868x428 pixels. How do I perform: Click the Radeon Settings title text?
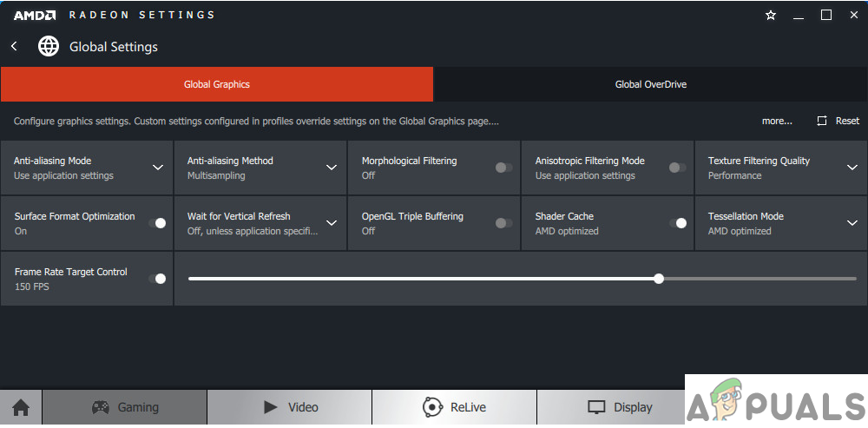tap(141, 15)
